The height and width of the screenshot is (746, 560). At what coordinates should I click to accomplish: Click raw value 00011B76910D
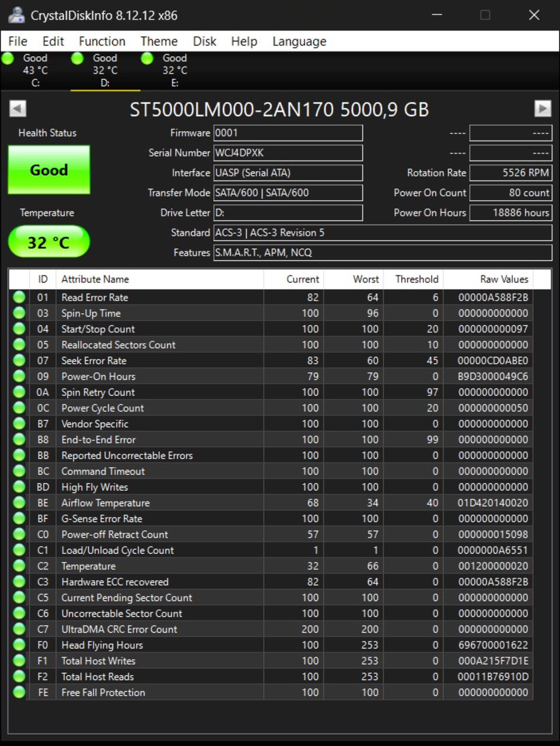pos(493,677)
